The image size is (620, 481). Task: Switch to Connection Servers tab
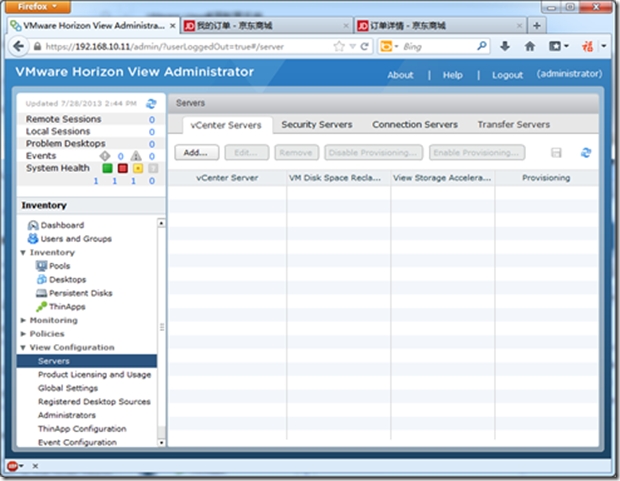point(415,125)
